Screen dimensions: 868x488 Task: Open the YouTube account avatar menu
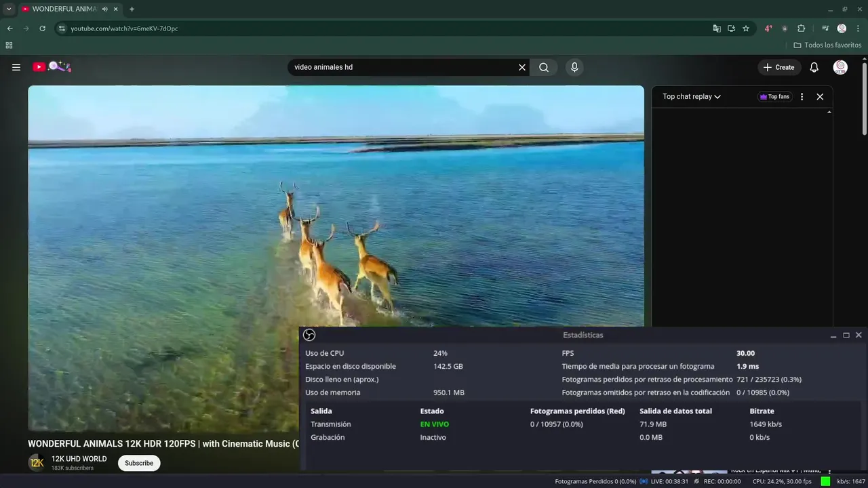coord(840,67)
